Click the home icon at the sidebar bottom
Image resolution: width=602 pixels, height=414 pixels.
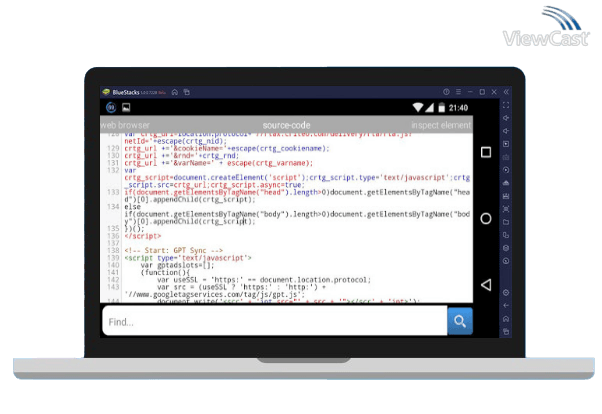click(506, 319)
